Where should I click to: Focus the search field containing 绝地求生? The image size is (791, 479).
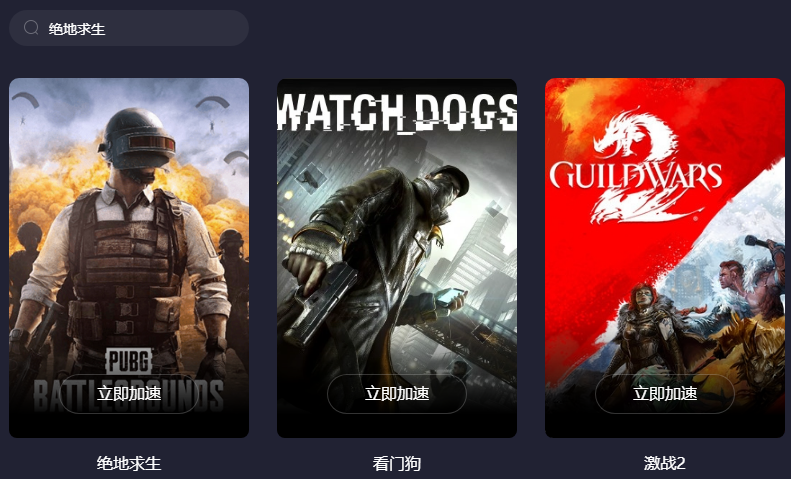point(129,28)
